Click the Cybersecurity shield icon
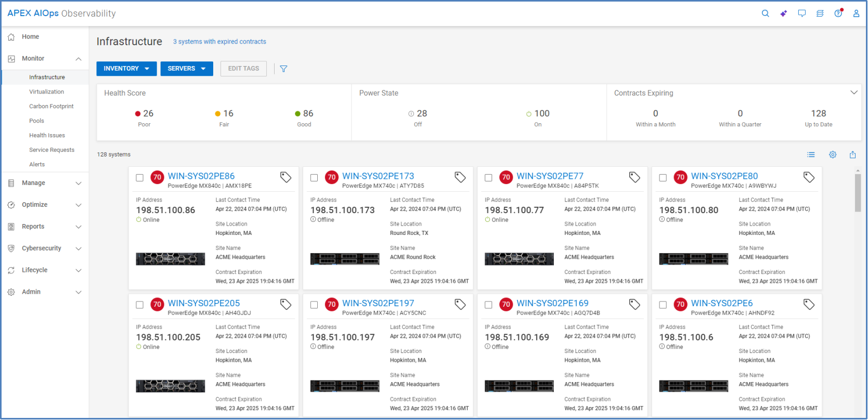 click(11, 248)
